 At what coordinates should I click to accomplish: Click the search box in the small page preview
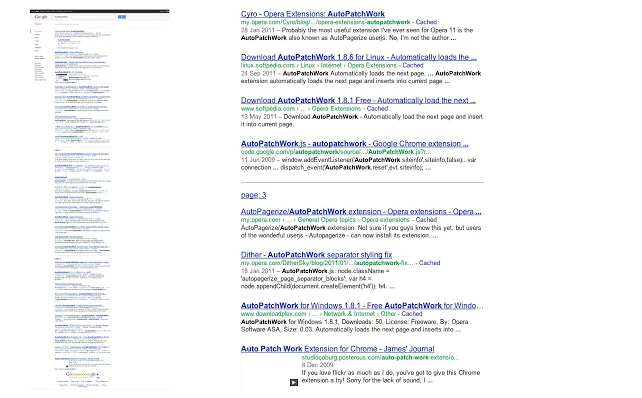click(86, 17)
